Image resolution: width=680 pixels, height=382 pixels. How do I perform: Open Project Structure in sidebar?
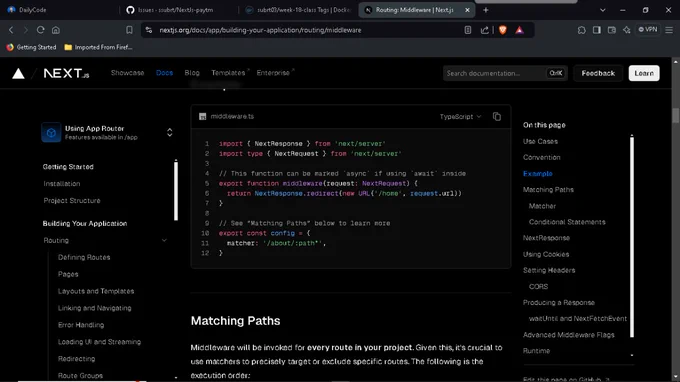tap(72, 201)
